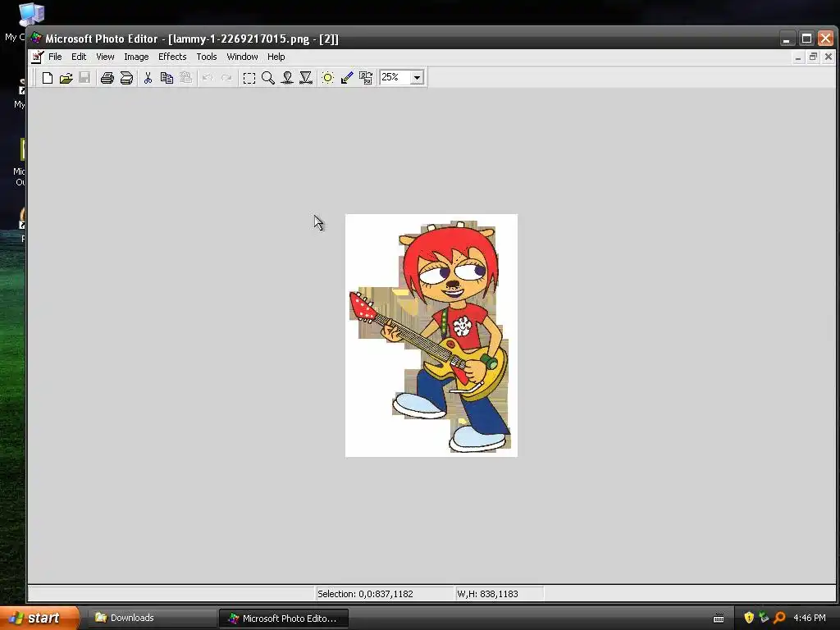The image size is (840, 630).
Task: Print the image using printer icon
Action: (107, 78)
